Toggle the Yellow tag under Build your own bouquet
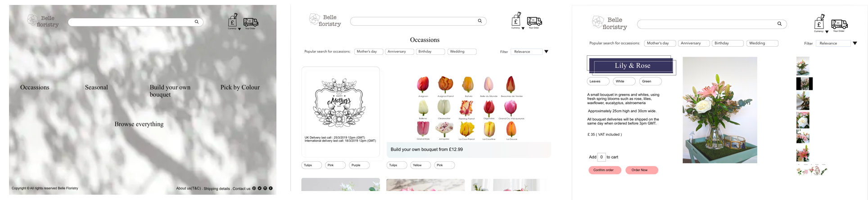Image resolution: width=868 pixels, height=200 pixels. pos(421,165)
